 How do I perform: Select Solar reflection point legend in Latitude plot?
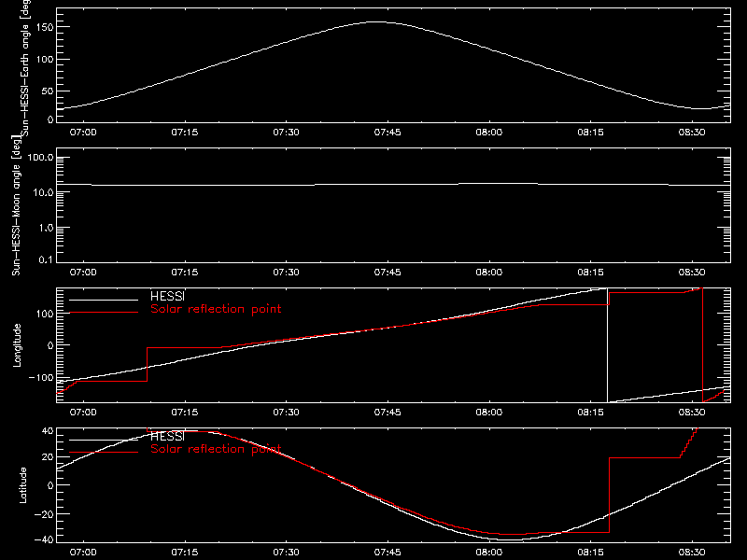click(216, 449)
